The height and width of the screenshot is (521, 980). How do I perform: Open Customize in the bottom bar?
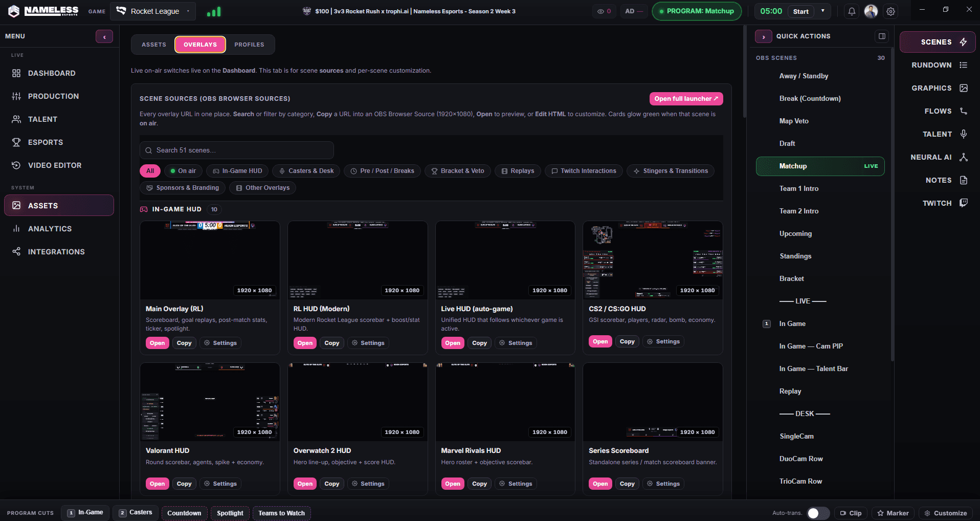946,513
